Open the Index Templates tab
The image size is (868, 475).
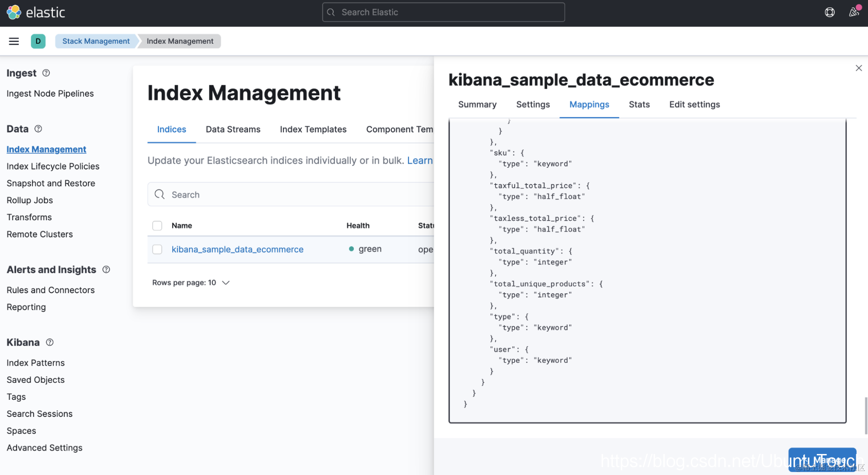coord(313,129)
